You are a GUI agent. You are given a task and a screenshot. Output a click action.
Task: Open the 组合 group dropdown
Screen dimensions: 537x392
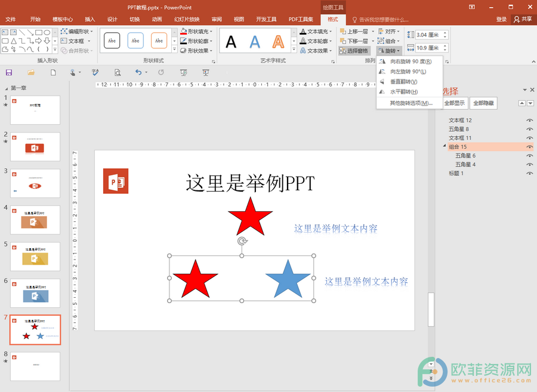[x=388, y=41]
